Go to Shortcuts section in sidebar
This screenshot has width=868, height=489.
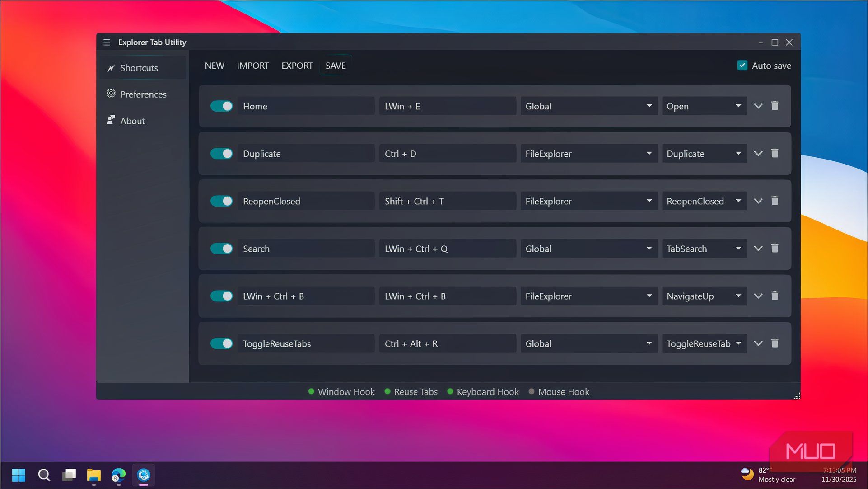(143, 68)
